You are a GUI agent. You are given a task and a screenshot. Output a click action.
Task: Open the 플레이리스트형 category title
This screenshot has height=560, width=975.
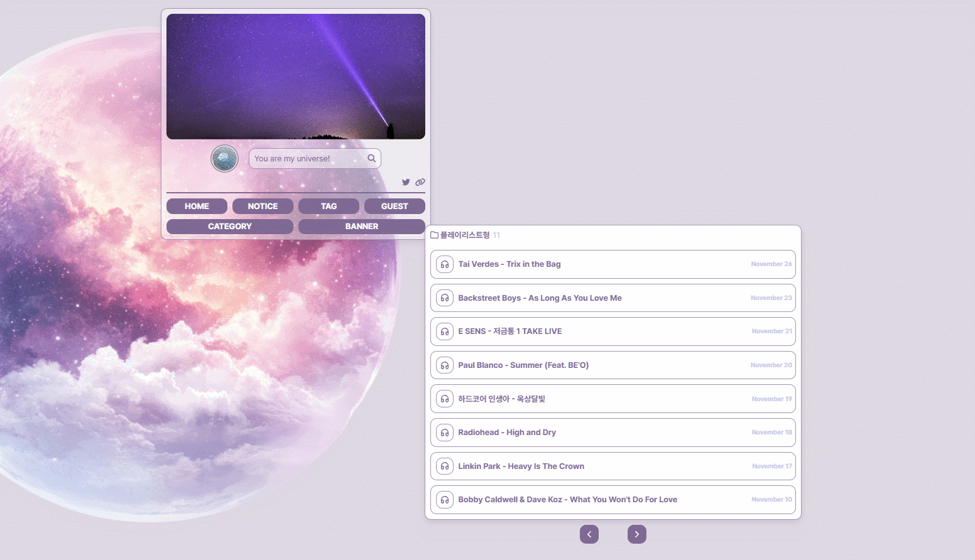pos(465,235)
